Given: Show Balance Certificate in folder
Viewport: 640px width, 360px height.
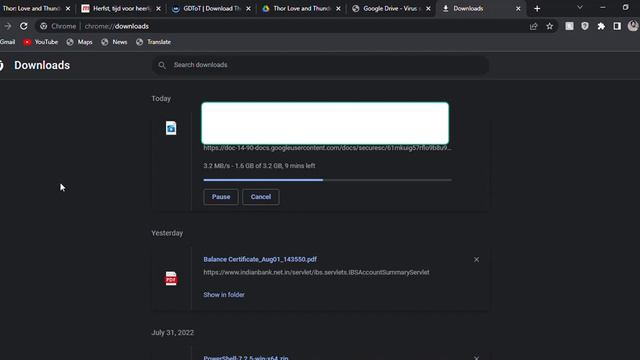Looking at the screenshot, I should 224,295.
